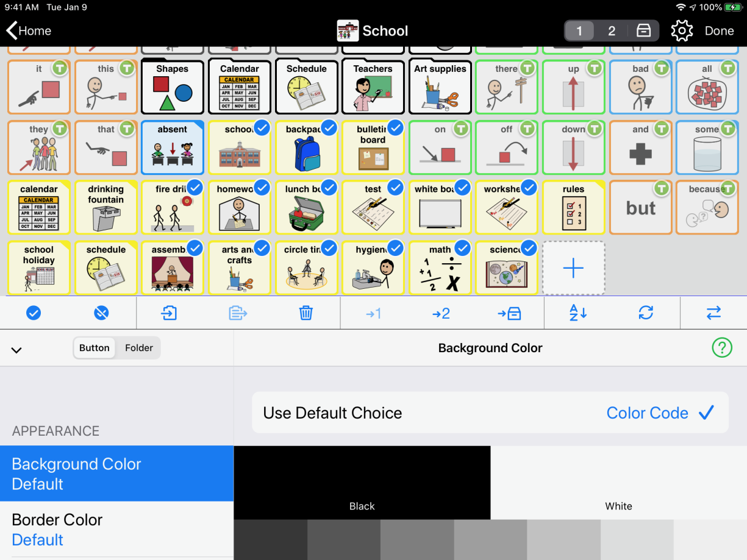This screenshot has height=560, width=747.
Task: Deselect all using the slashed-circle toolbar icon
Action: [101, 313]
